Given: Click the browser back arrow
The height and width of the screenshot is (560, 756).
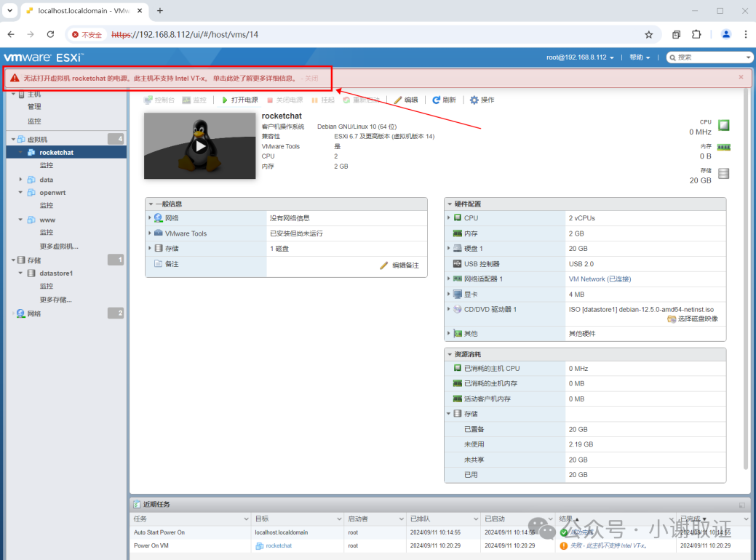Looking at the screenshot, I should point(11,35).
